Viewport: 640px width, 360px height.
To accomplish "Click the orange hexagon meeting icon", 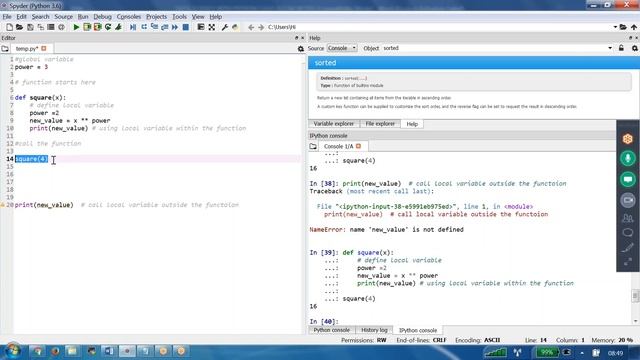I will [x=628, y=139].
